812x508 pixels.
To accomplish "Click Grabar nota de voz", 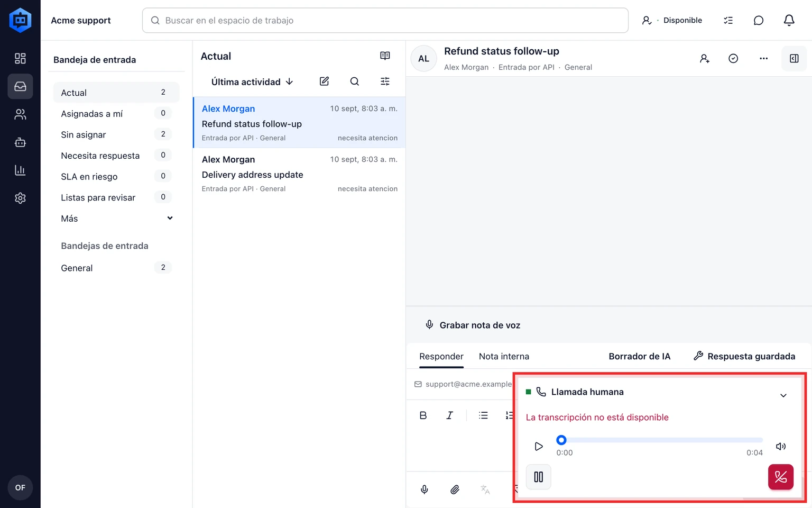I will 473,325.
